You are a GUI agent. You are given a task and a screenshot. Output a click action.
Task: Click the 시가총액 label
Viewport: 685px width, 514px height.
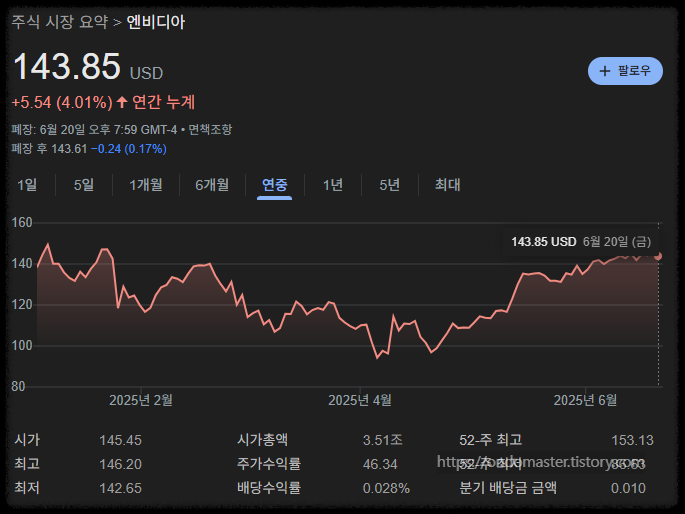pyautogui.click(x=263, y=440)
